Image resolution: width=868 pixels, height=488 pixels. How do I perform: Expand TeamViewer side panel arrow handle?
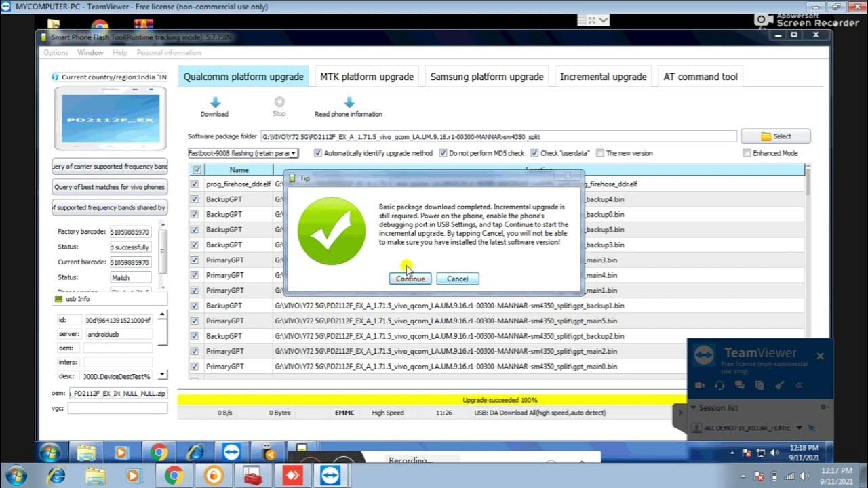tap(680, 412)
